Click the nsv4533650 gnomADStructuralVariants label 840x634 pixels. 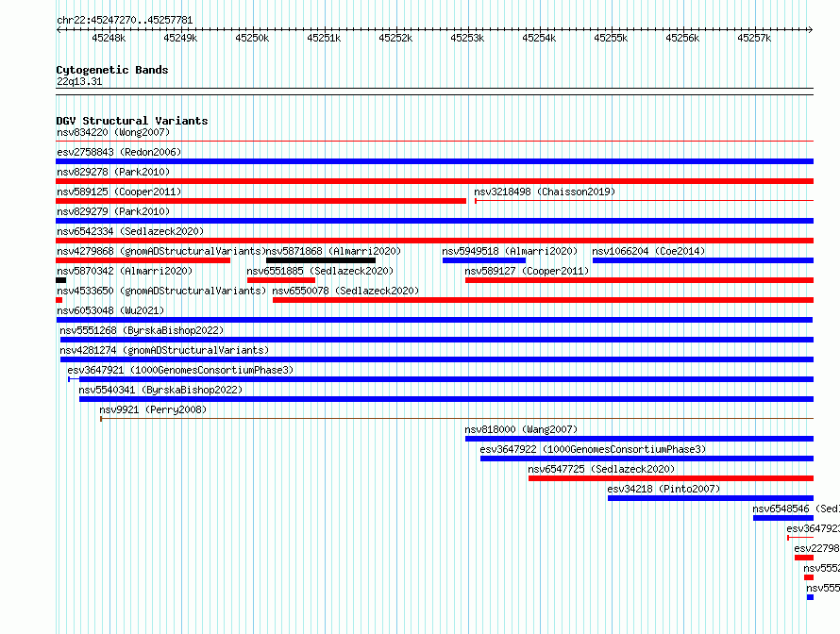pos(161,291)
